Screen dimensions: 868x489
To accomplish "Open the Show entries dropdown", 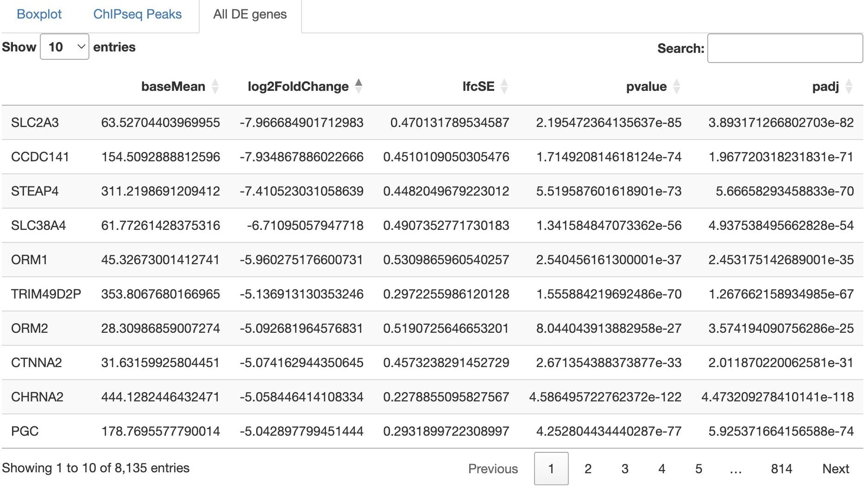I will click(x=64, y=47).
